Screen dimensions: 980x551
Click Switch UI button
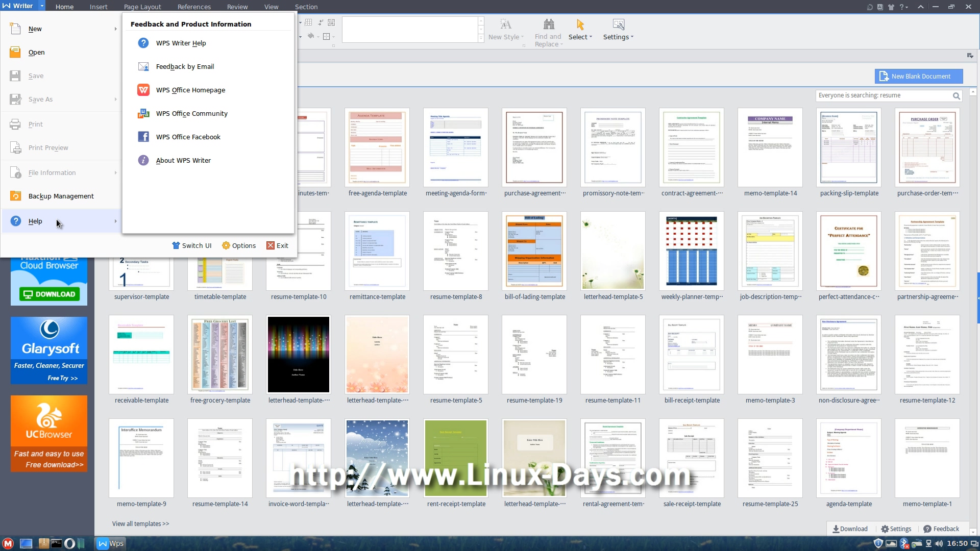point(192,245)
